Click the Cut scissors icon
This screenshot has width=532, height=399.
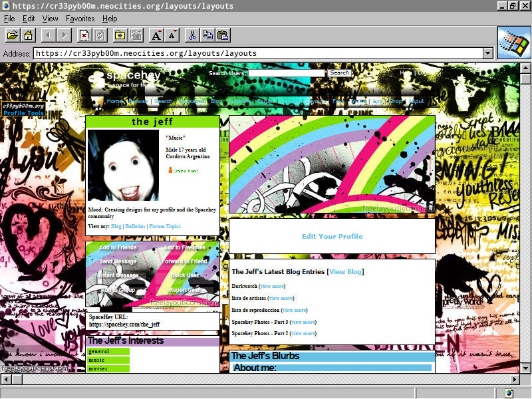pyautogui.click(x=192, y=35)
